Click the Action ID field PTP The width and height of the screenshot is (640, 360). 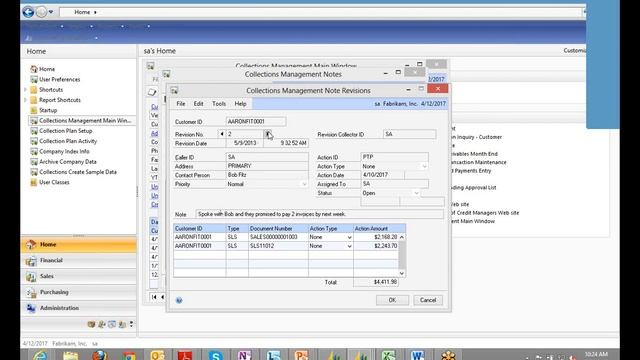[x=394, y=157]
